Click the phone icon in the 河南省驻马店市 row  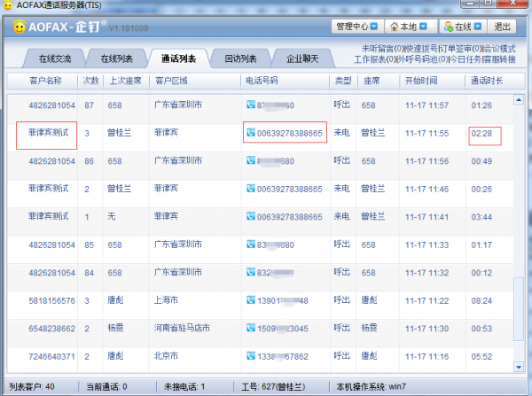[251, 328]
